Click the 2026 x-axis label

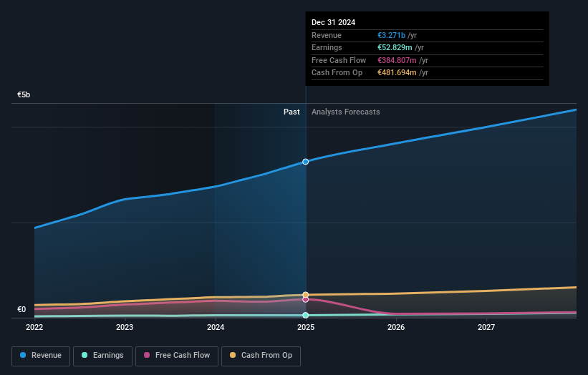tap(396, 328)
